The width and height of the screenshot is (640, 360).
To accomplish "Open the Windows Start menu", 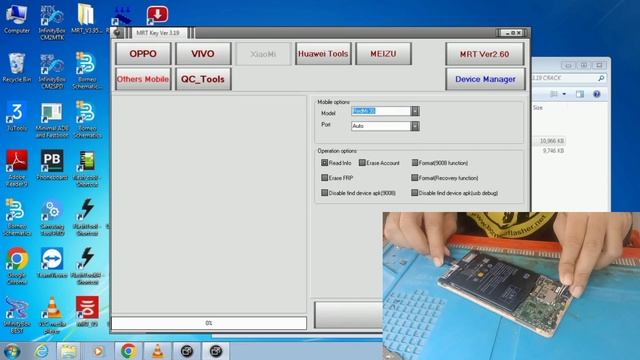I will [x=12, y=351].
